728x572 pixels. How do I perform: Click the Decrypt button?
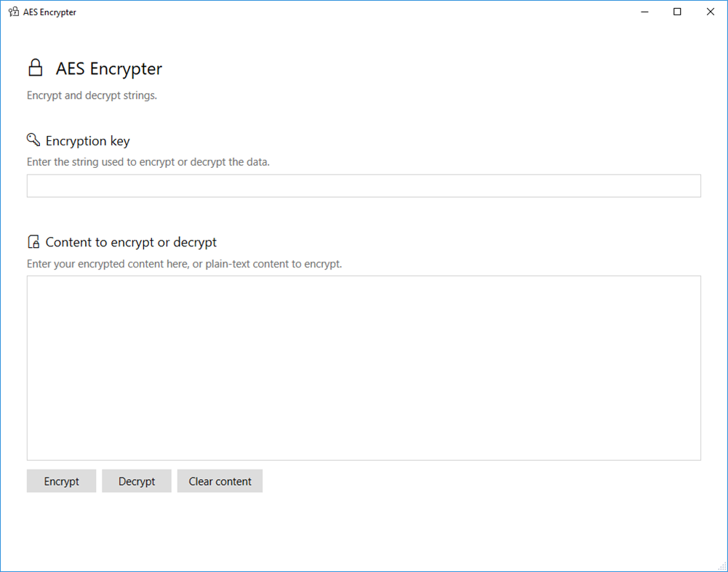[x=137, y=481]
